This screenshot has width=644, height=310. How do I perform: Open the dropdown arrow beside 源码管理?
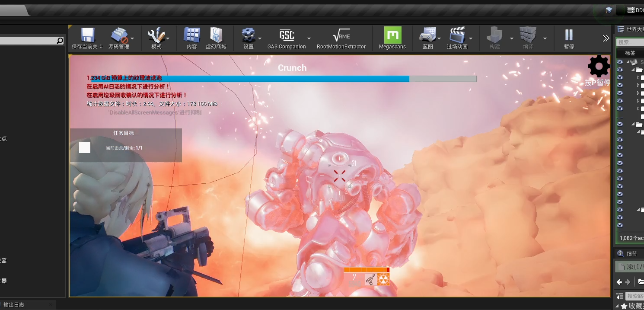point(132,38)
